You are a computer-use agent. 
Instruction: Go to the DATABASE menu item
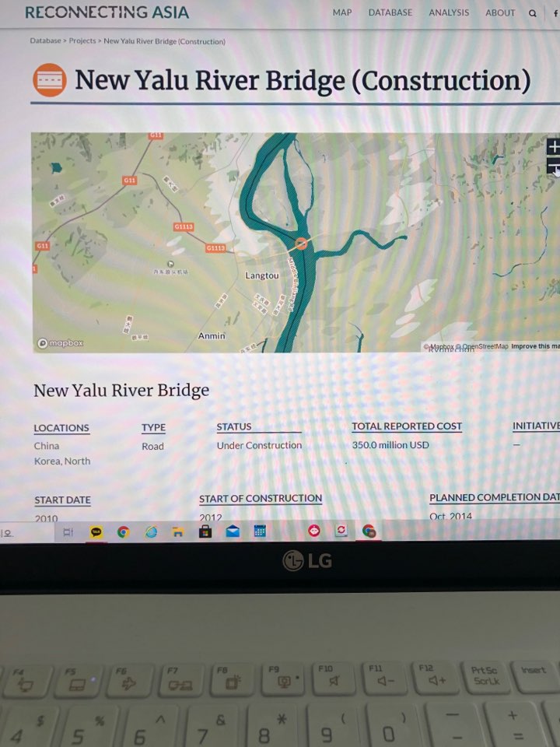click(390, 13)
